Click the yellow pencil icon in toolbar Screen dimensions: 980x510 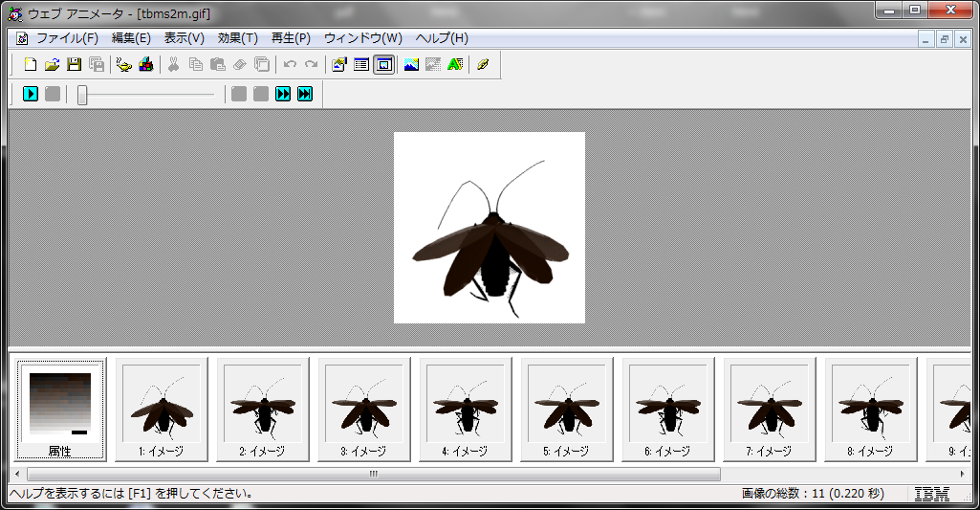point(483,65)
